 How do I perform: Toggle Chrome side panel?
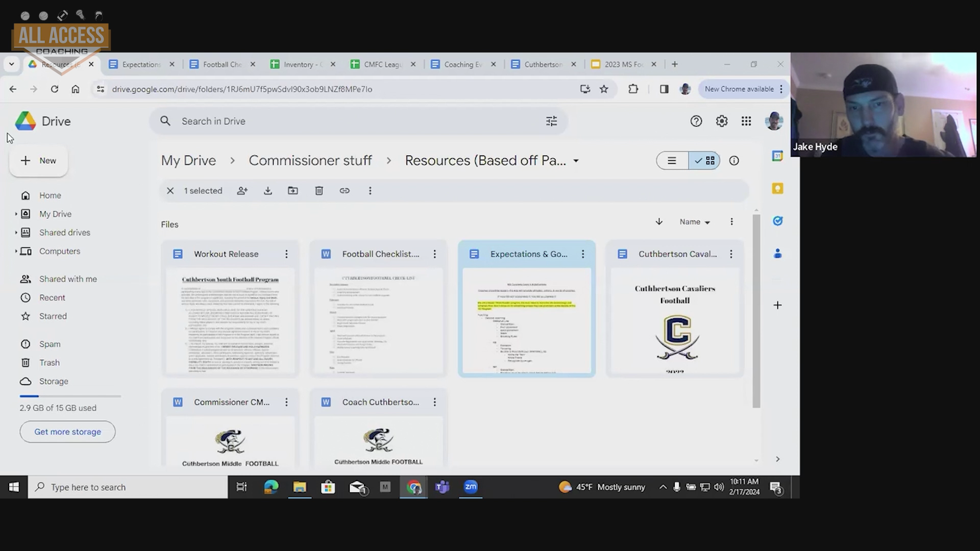click(x=664, y=89)
